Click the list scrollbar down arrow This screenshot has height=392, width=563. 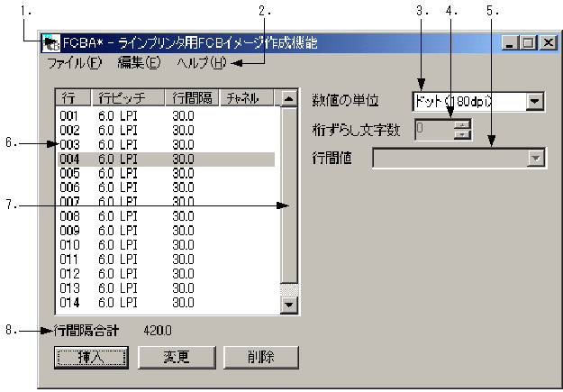(289, 305)
